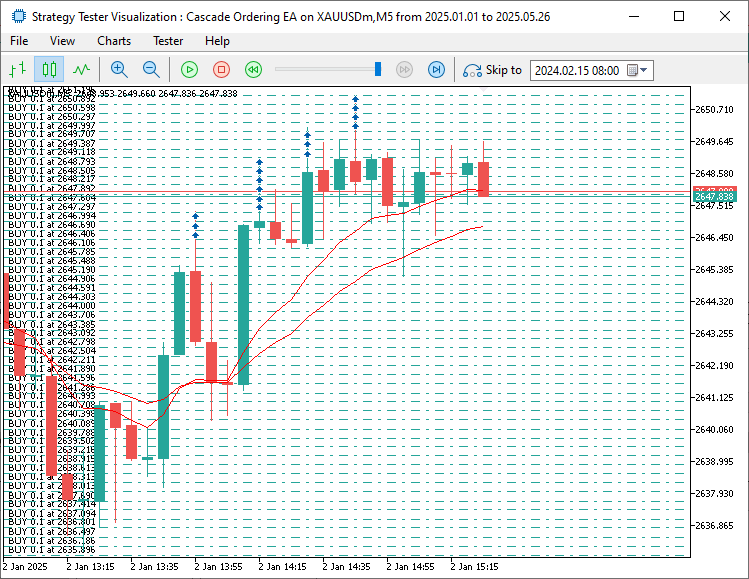Stop the test with red button
749x579 pixels.
[x=221, y=70]
